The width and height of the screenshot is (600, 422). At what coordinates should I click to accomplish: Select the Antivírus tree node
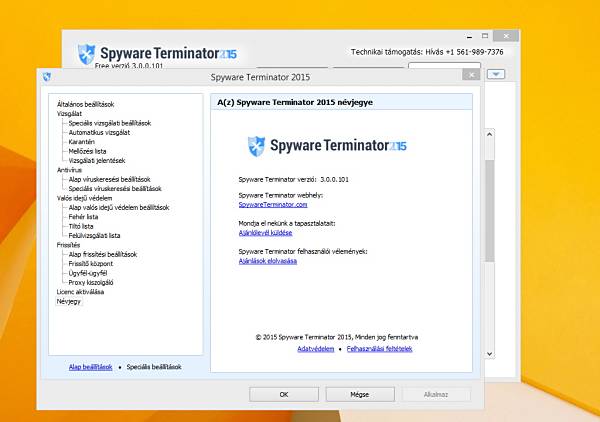[x=69, y=170]
